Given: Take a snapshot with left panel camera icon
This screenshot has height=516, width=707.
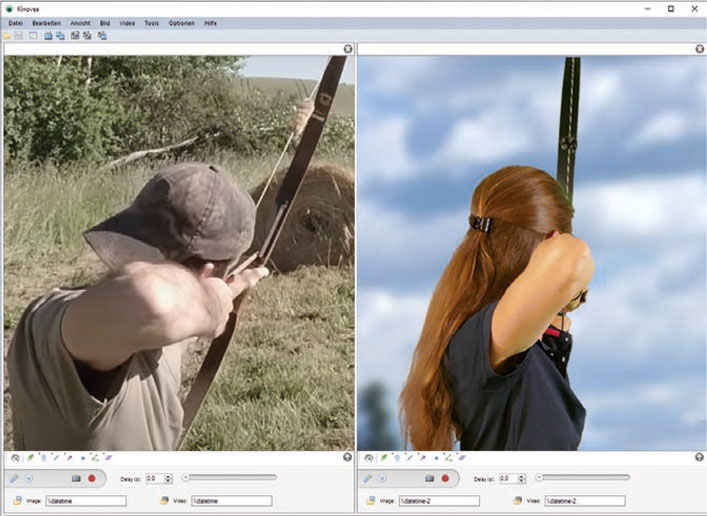Looking at the screenshot, I should coord(75,479).
